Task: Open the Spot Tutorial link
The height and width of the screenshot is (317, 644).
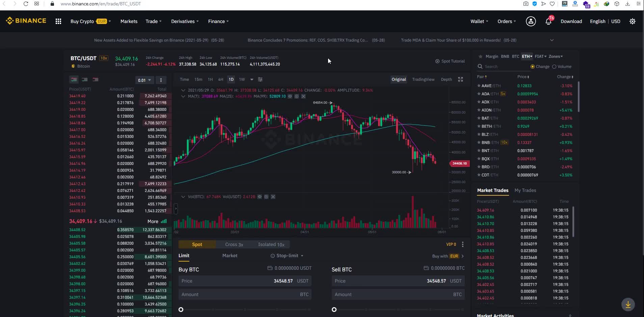Action: (x=450, y=61)
